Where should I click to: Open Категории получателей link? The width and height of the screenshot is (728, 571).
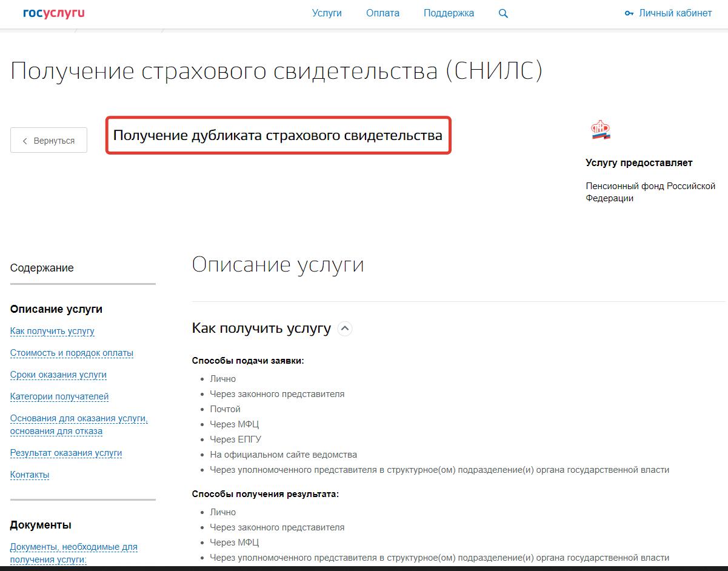click(59, 396)
